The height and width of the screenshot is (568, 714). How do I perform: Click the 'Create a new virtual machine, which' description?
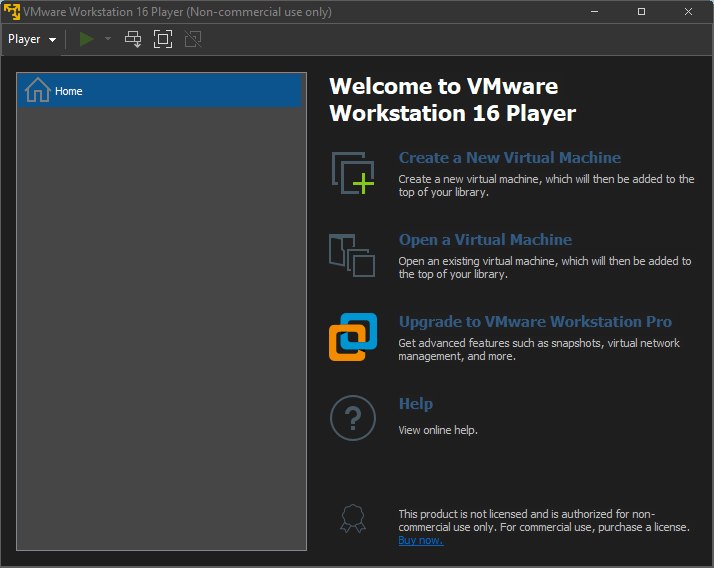pyautogui.click(x=546, y=185)
